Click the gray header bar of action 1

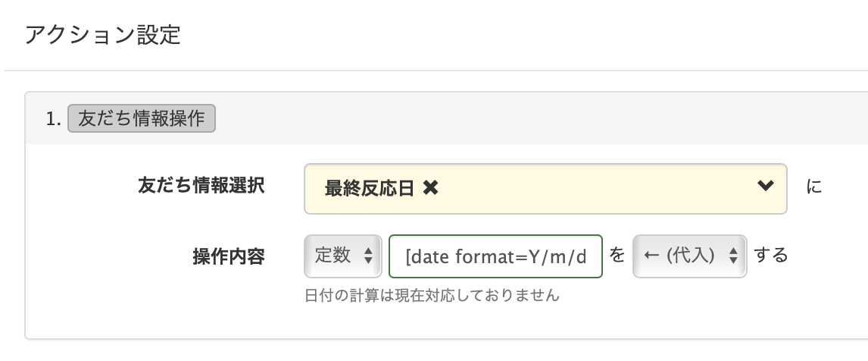pos(530,120)
